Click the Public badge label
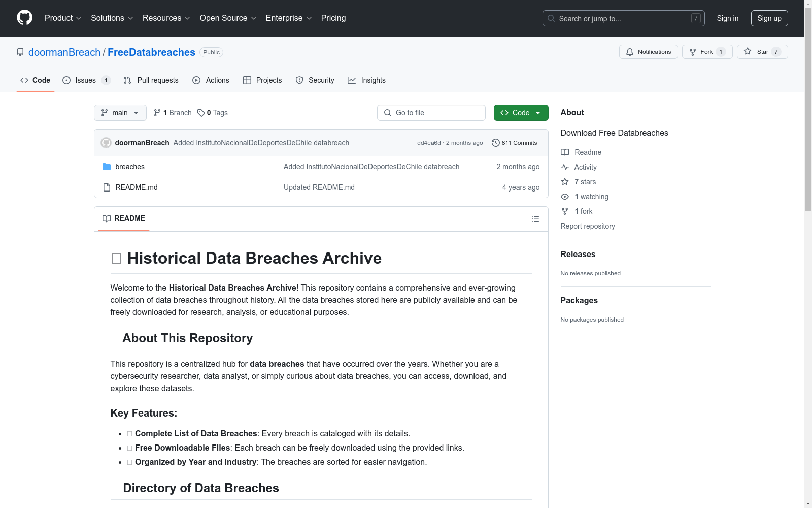This screenshot has width=812, height=508. (x=211, y=52)
